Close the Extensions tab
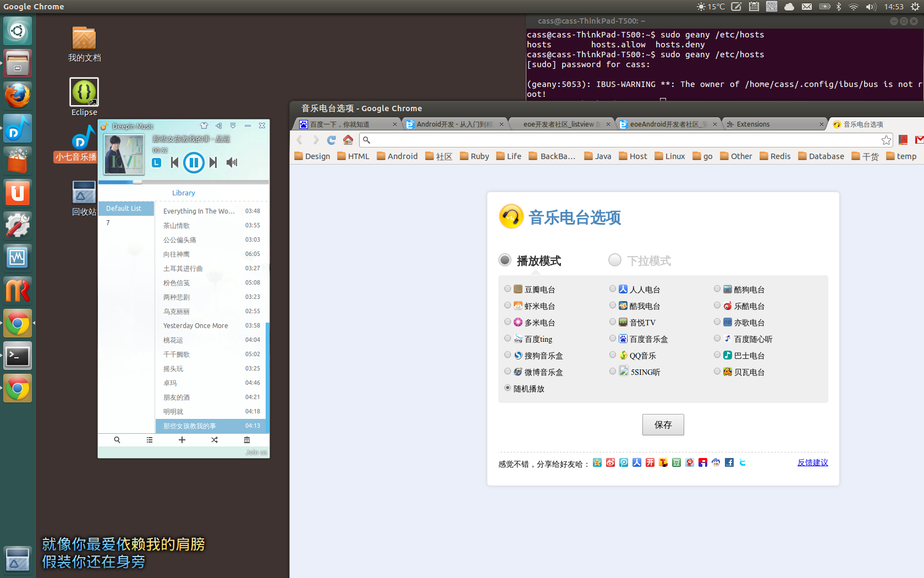Viewport: 924px width, 578px height. (x=821, y=124)
